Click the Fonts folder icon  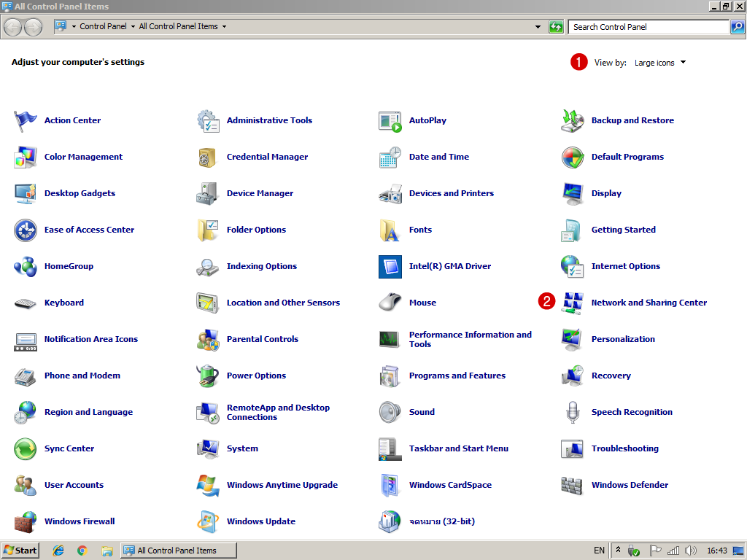[x=390, y=230]
